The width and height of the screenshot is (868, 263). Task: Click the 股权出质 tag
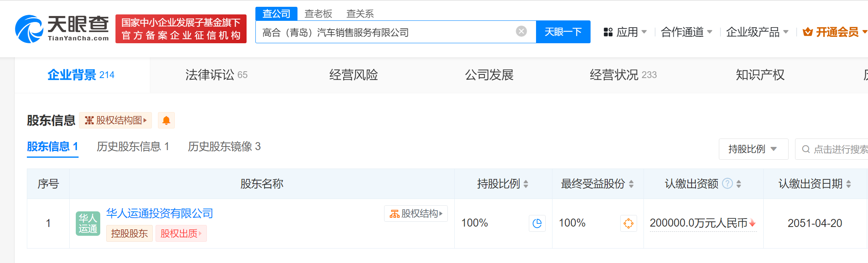click(x=181, y=233)
